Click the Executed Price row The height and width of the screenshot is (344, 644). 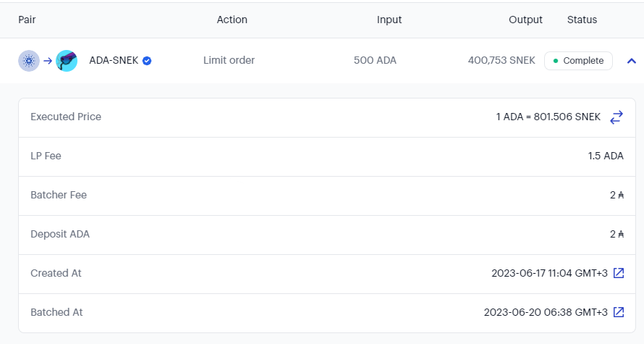[327, 117]
